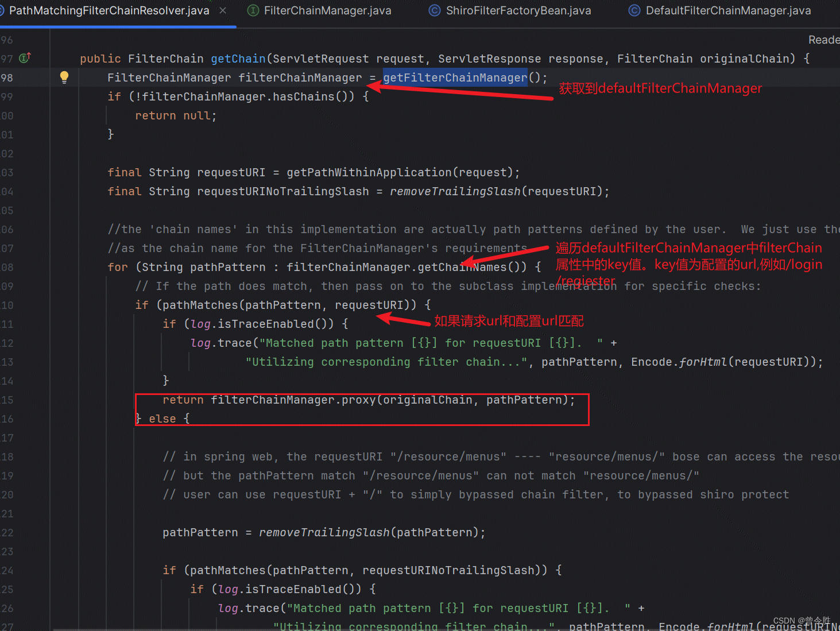The height and width of the screenshot is (631, 840).
Task: Click the class icon on DefaultFilterChainManager.java tab
Action: tap(634, 10)
